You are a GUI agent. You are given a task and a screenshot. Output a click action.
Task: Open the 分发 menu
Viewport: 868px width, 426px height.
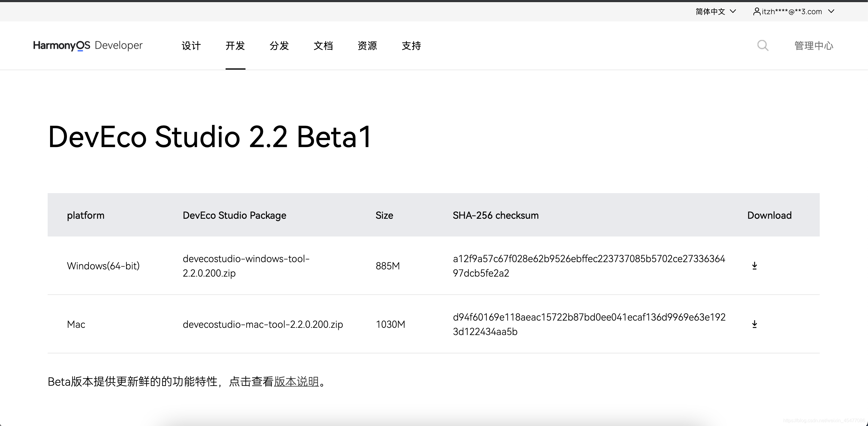point(279,45)
